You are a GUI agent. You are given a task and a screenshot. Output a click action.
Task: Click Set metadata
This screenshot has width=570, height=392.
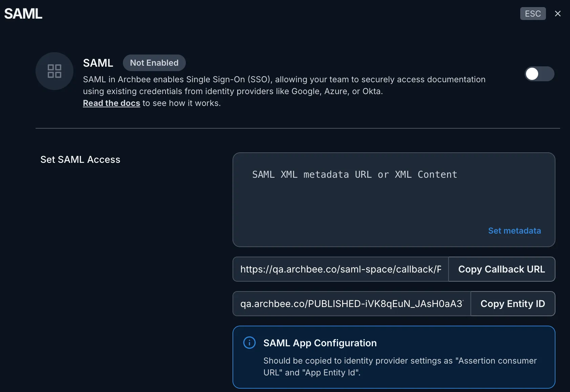[x=514, y=231]
